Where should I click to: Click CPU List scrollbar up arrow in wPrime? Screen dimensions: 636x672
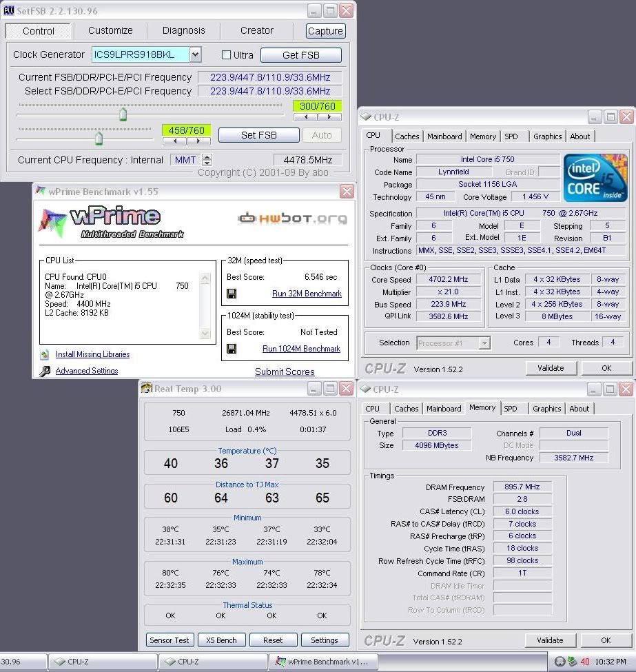click(205, 278)
